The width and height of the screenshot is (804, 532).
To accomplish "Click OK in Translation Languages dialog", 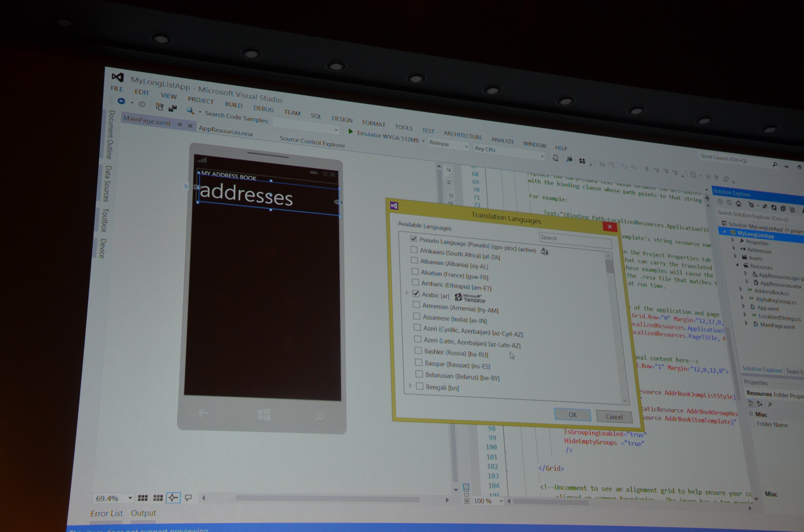I will click(572, 415).
